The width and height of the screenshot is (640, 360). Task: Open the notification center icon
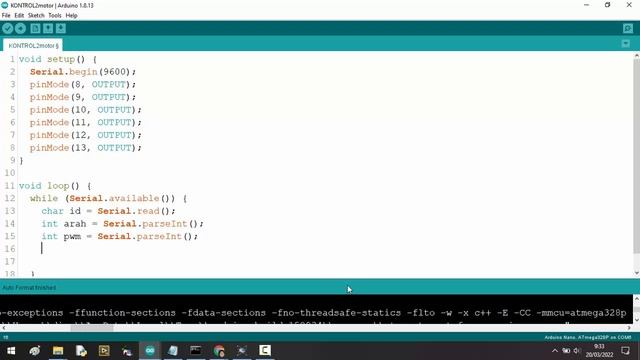click(x=625, y=351)
